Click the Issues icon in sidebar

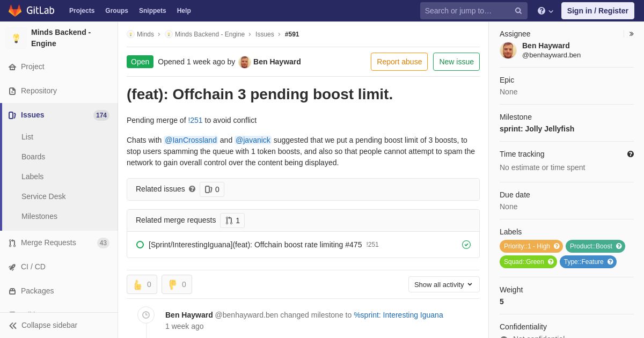coord(12,115)
